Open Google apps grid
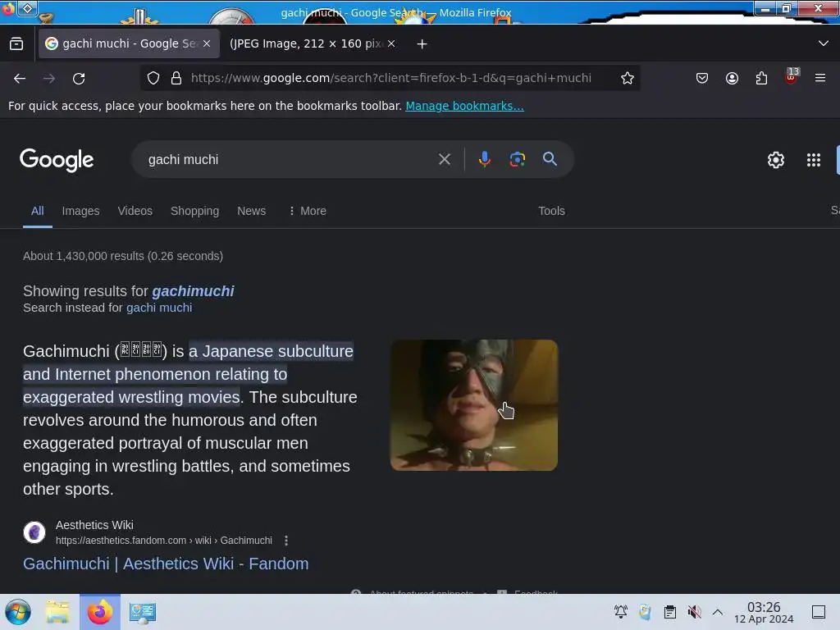 [813, 160]
